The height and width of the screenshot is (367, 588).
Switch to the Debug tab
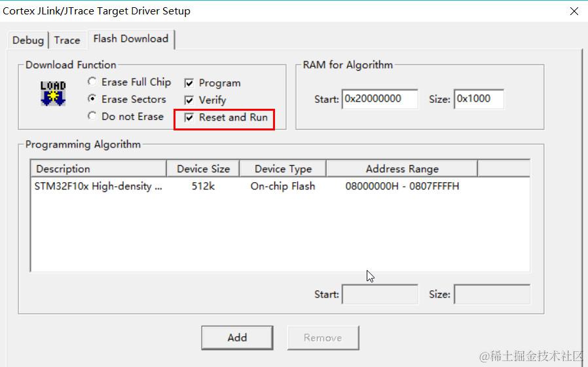pos(28,40)
